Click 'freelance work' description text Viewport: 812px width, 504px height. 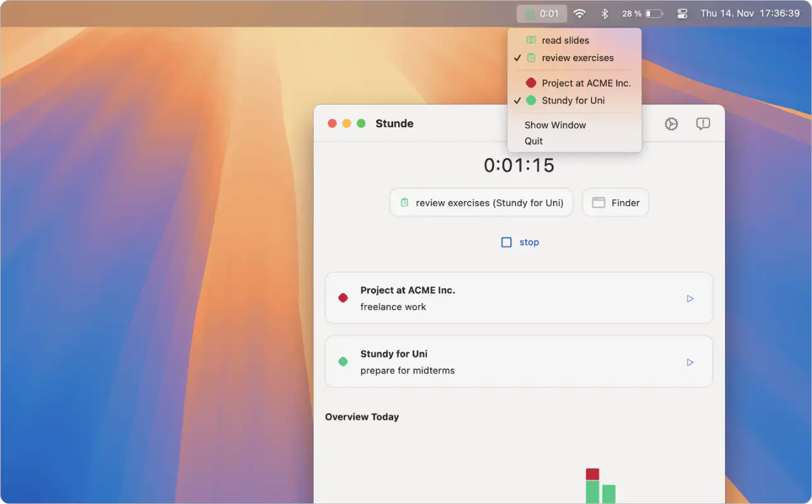pos(393,307)
